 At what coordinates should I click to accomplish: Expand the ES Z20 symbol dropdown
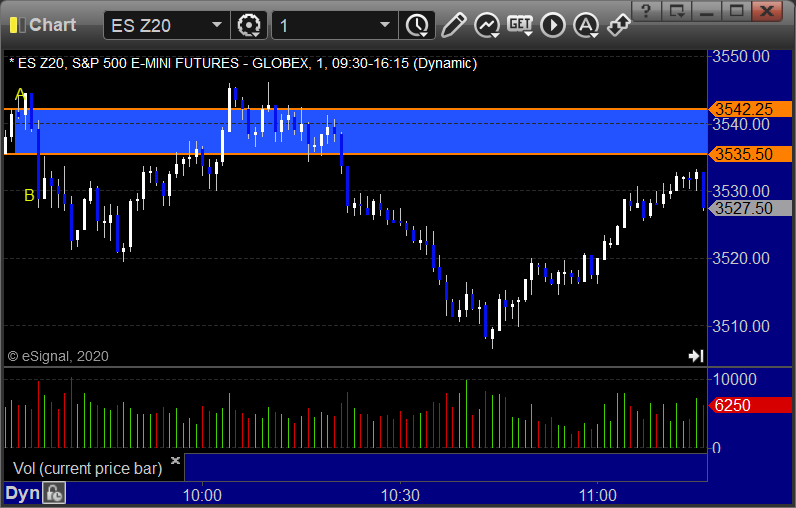click(217, 25)
